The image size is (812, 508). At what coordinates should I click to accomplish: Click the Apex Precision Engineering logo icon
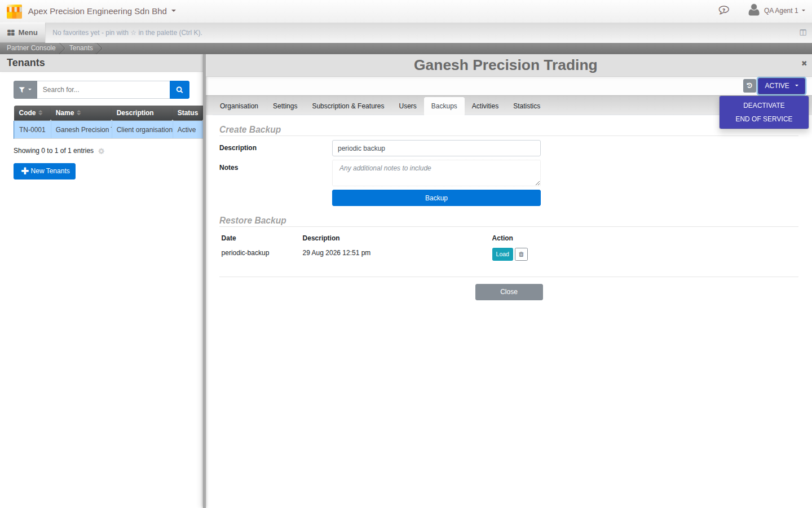pyautogui.click(x=14, y=11)
